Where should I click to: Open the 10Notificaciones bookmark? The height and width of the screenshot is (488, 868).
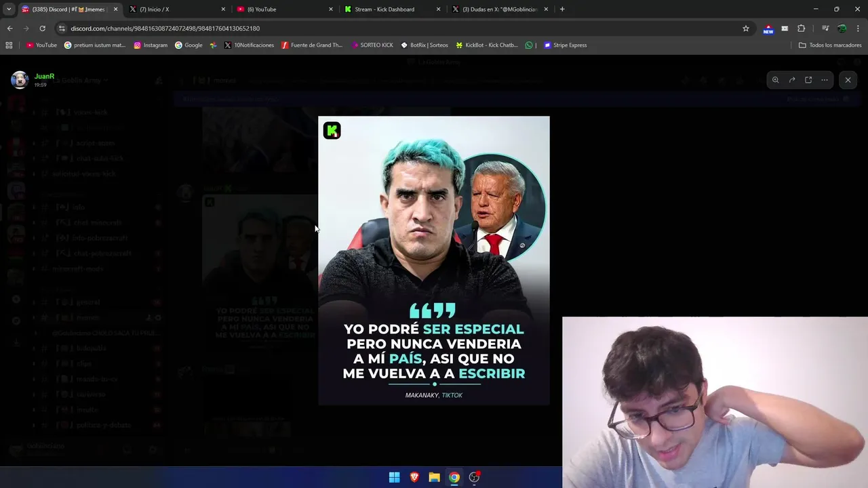pyautogui.click(x=249, y=45)
